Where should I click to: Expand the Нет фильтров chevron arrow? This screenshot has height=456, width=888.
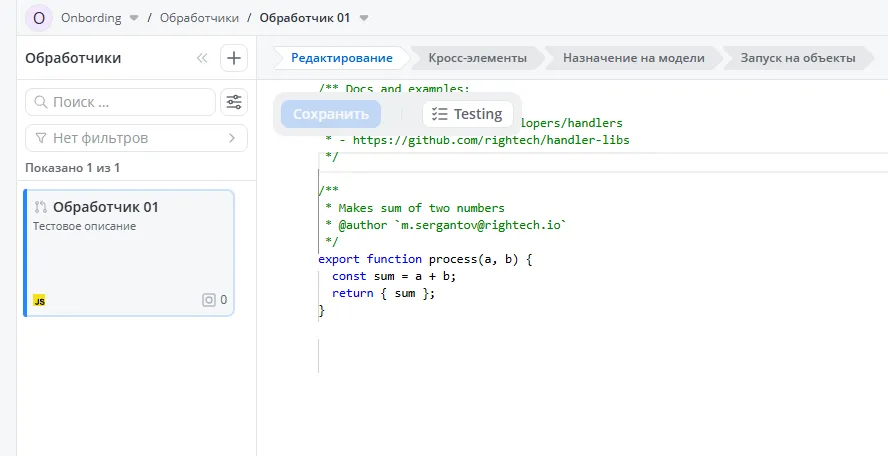(232, 138)
